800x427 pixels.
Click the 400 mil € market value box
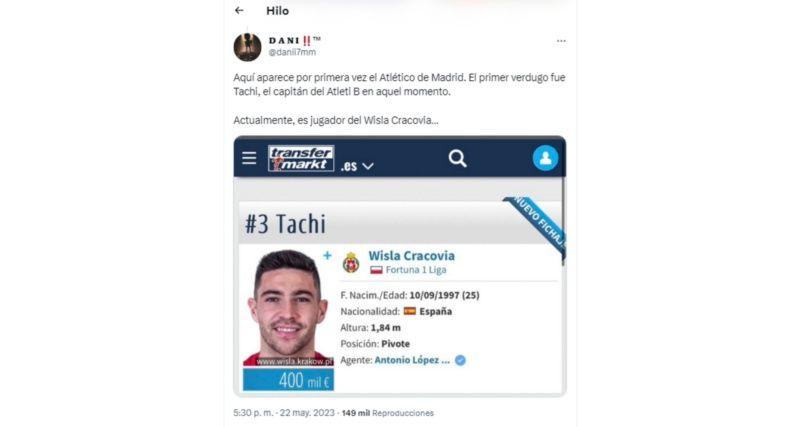288,380
